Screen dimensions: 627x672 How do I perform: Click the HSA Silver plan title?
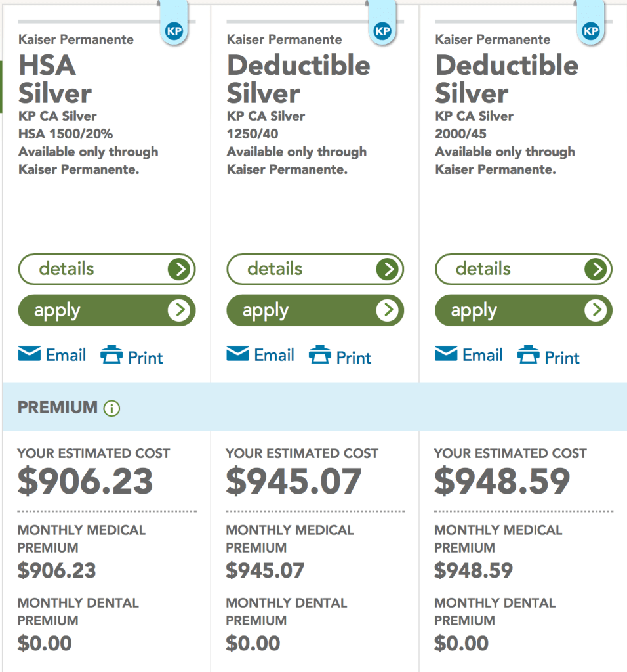click(x=55, y=79)
